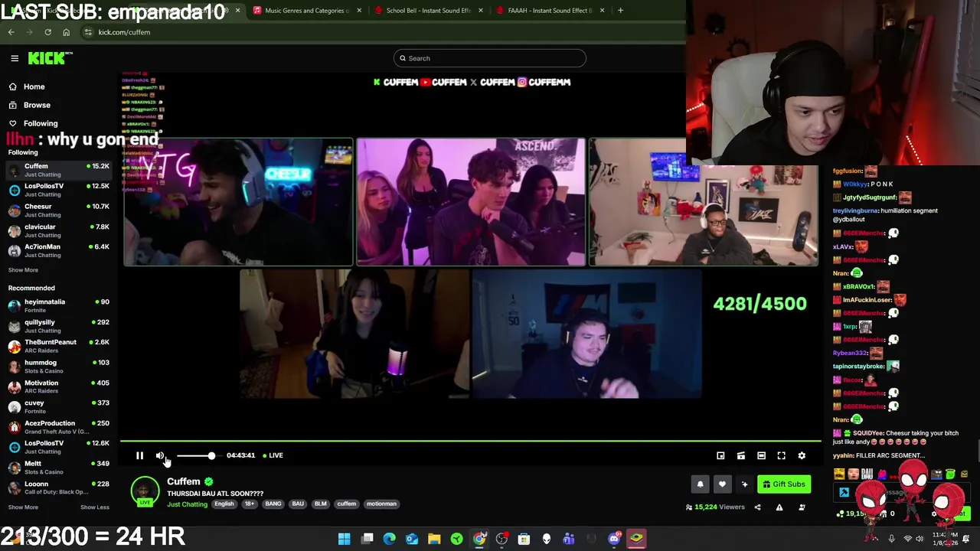Image resolution: width=980 pixels, height=551 pixels.
Task: Open the TheBurntPeanut recommended channel
Action: (x=58, y=346)
